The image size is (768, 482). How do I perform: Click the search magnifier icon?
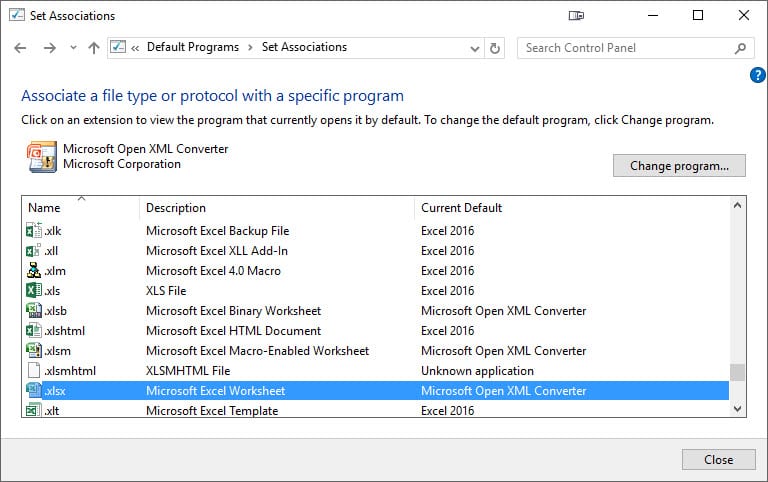tap(740, 48)
